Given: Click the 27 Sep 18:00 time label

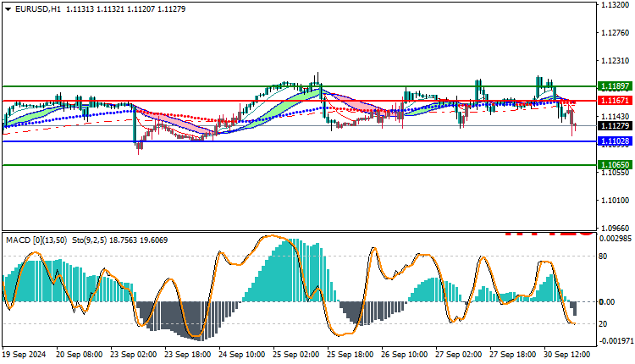Looking at the screenshot, I should (513, 355).
